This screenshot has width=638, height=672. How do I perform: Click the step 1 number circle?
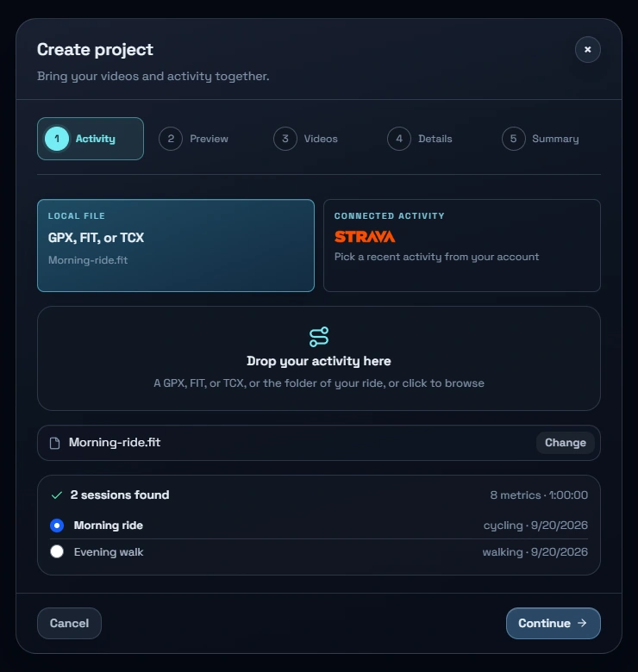click(57, 139)
